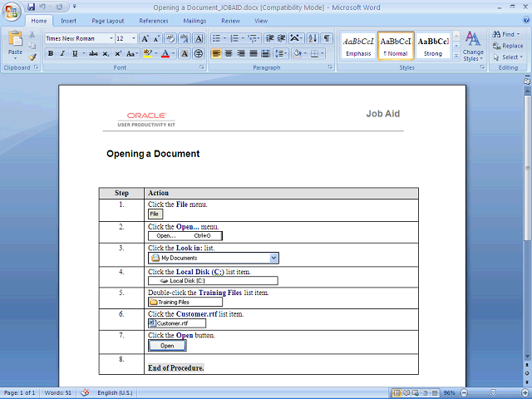Grow font size with the A-up icon

tap(145, 39)
